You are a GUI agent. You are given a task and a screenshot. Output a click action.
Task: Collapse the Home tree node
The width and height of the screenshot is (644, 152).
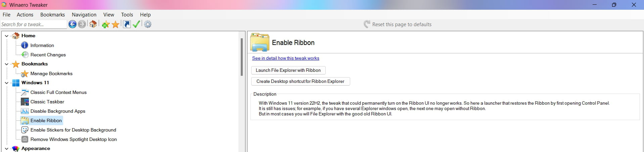click(7, 36)
